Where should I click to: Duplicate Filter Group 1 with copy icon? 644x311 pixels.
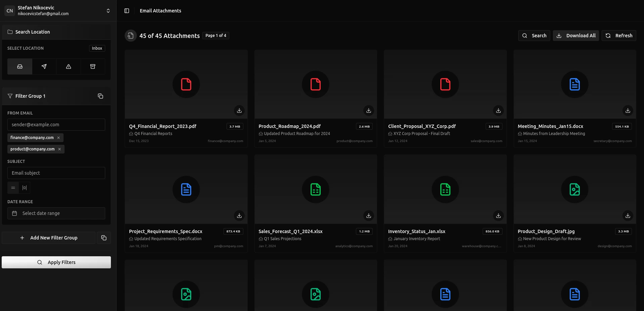tap(100, 96)
